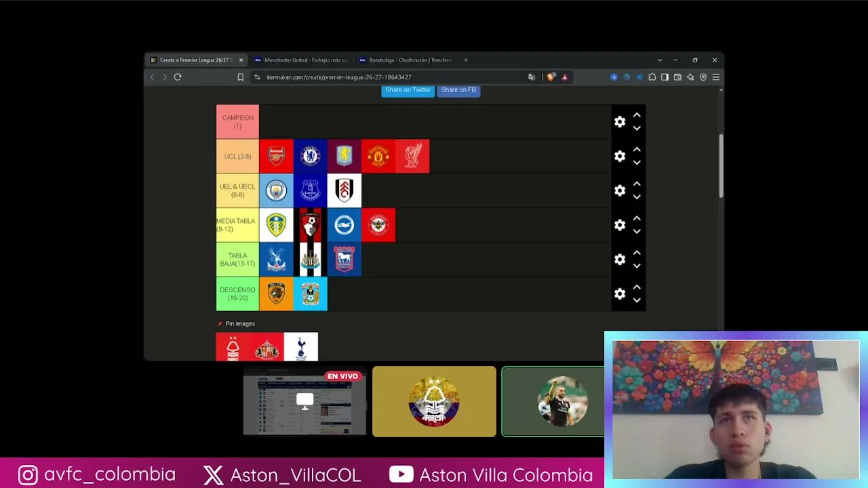The height and width of the screenshot is (488, 868).
Task: Click the translate page icon in the address bar
Action: pyautogui.click(x=532, y=77)
